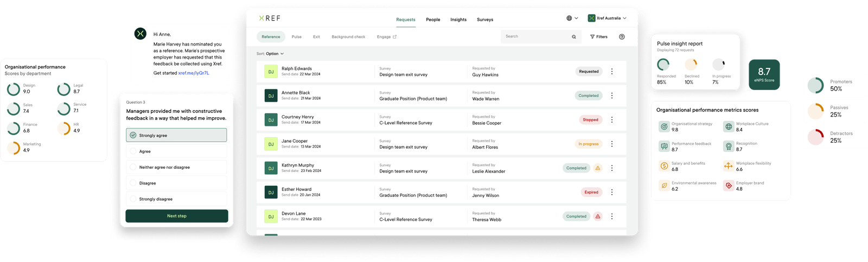Click Ralph Edwards DJ avatar

(271, 72)
